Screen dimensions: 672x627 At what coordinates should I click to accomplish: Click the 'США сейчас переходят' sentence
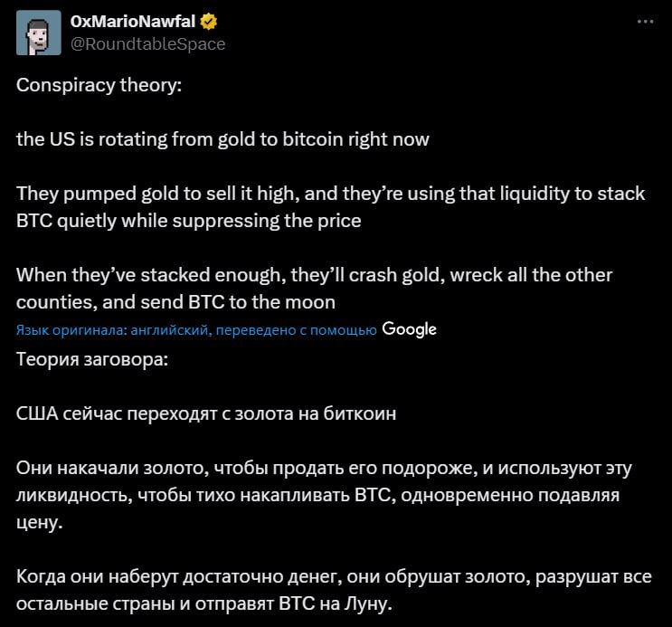(x=206, y=413)
